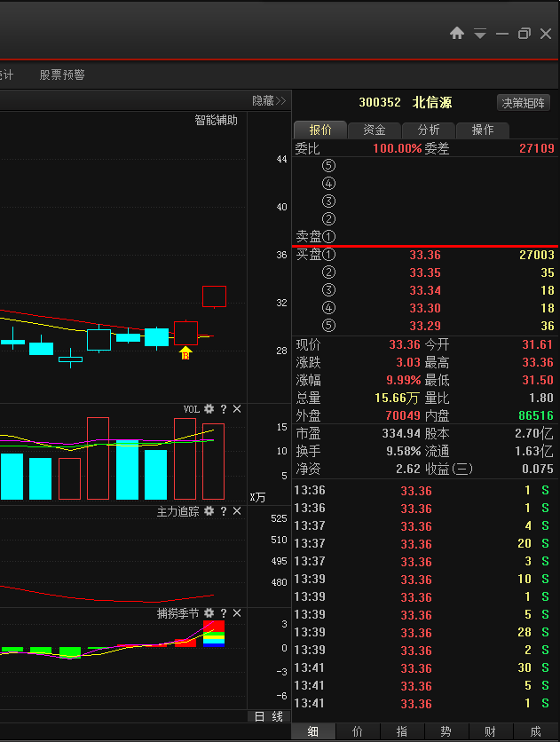Click the 决策矩阵 button

(x=525, y=103)
